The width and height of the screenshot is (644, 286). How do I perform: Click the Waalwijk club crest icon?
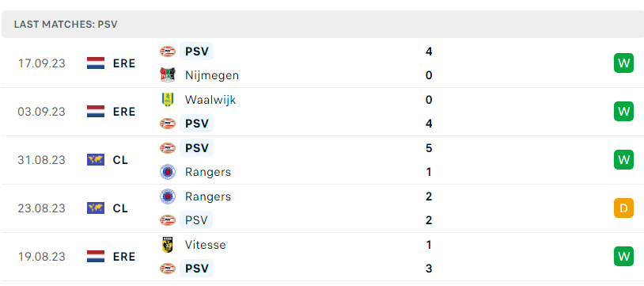pos(168,100)
